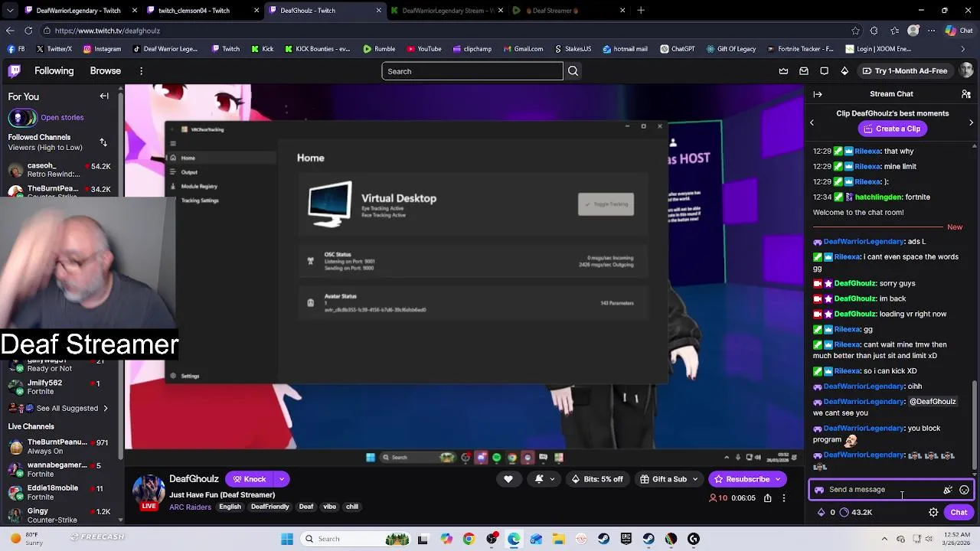Click the party popper celebration icon
The width and height of the screenshot is (980, 551).
pyautogui.click(x=948, y=490)
